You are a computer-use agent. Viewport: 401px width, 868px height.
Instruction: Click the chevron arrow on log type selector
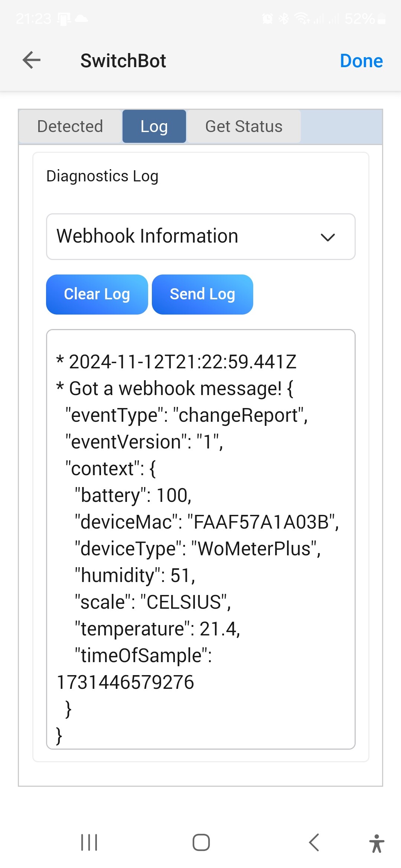(x=327, y=237)
